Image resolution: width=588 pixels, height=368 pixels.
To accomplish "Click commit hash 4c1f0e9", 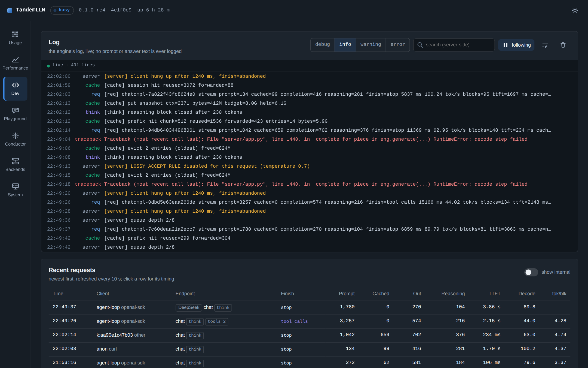I will [x=121, y=10].
